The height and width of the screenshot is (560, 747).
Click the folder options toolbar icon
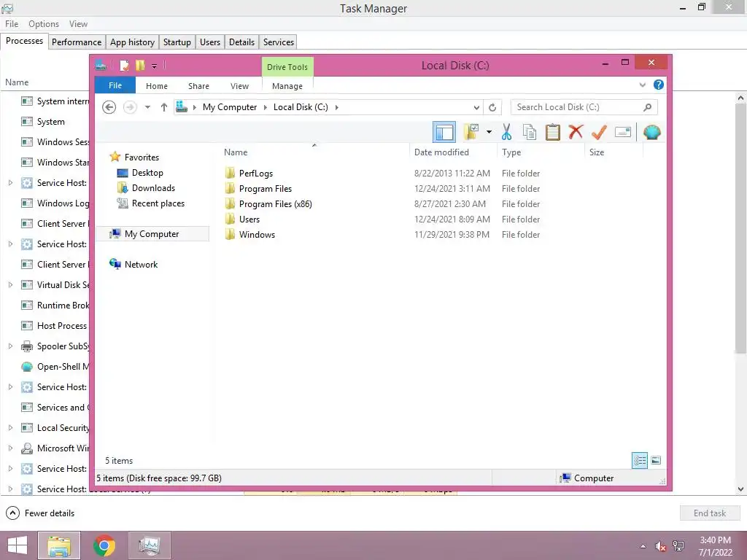(472, 132)
